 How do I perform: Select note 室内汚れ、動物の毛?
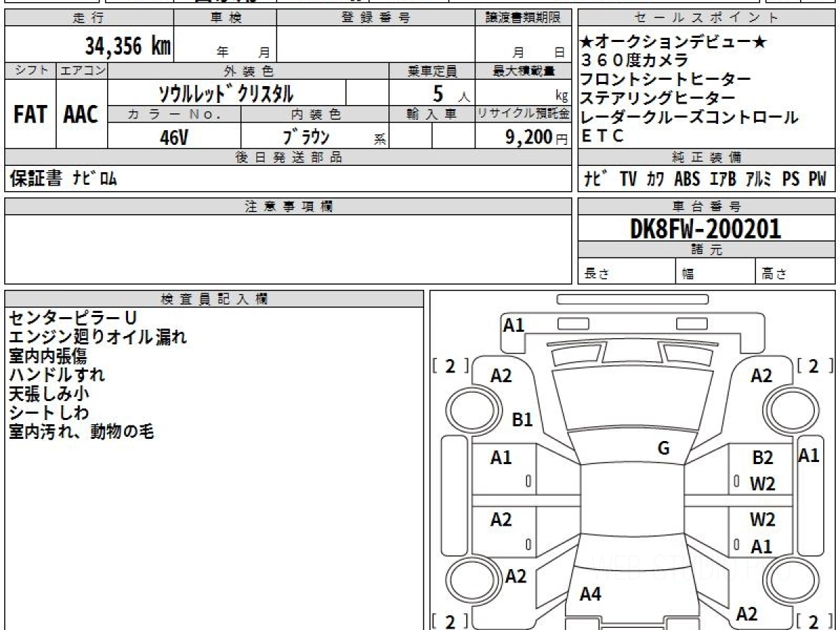coord(81,431)
